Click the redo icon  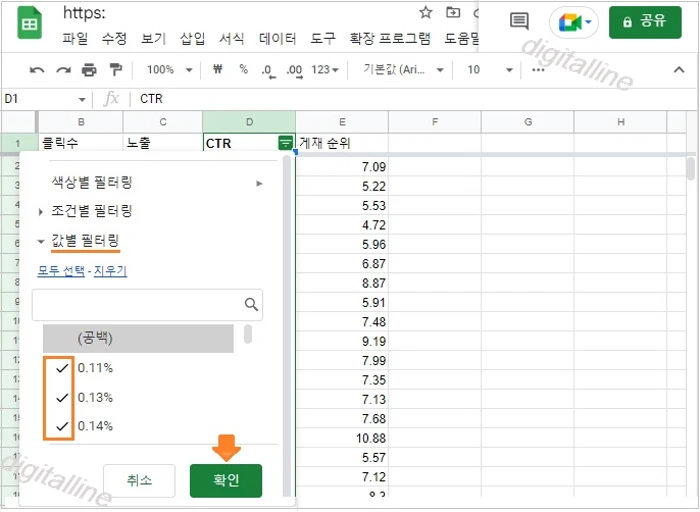(x=63, y=70)
